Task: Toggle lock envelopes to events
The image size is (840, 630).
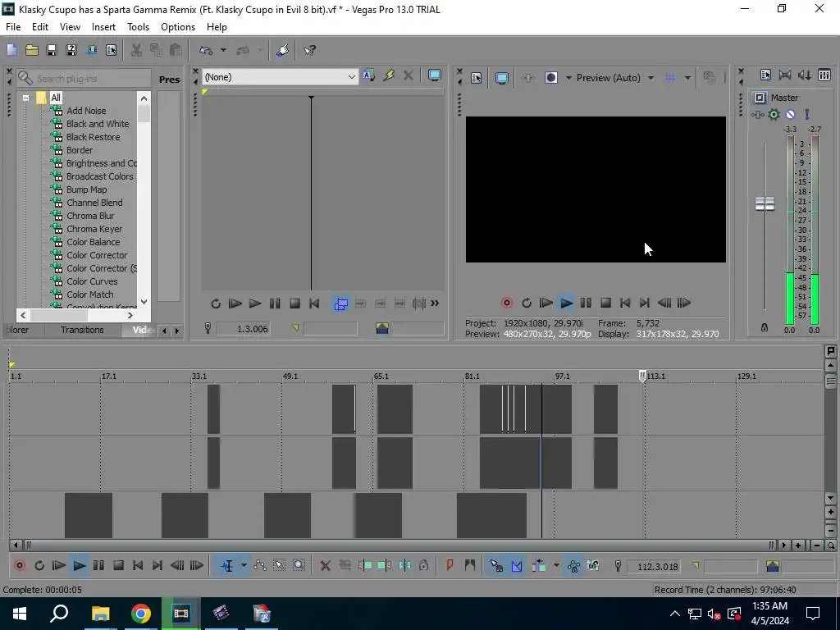Action: [573, 566]
